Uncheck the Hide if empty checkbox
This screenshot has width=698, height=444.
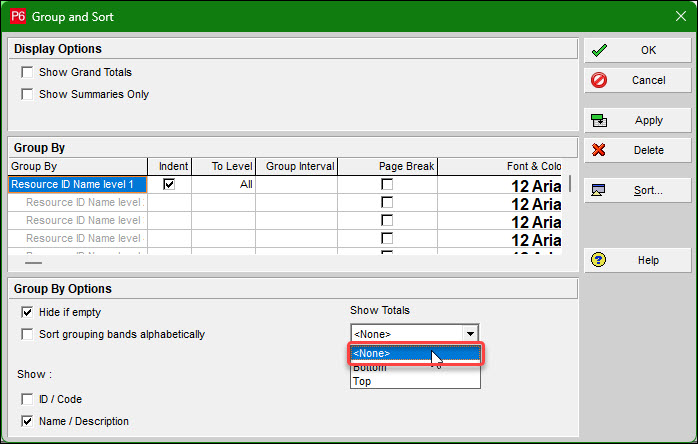pyautogui.click(x=28, y=312)
